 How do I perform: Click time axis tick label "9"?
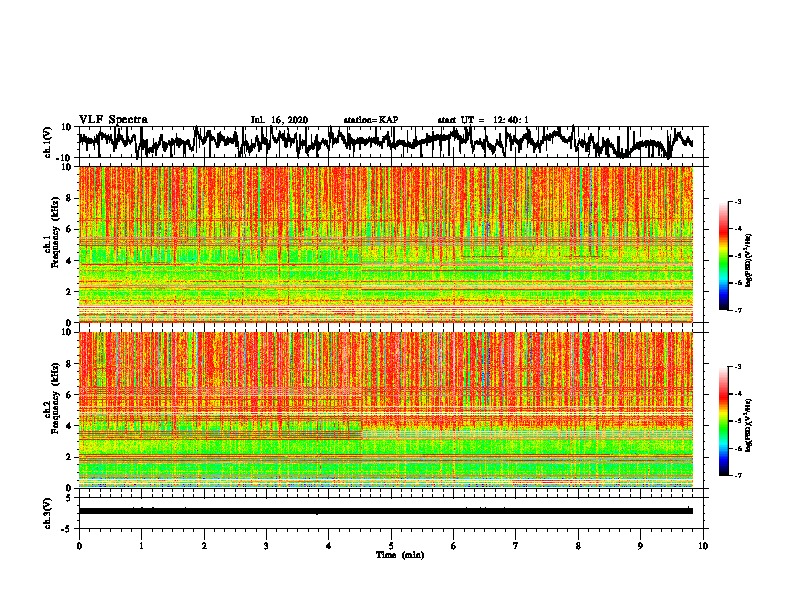coord(640,546)
